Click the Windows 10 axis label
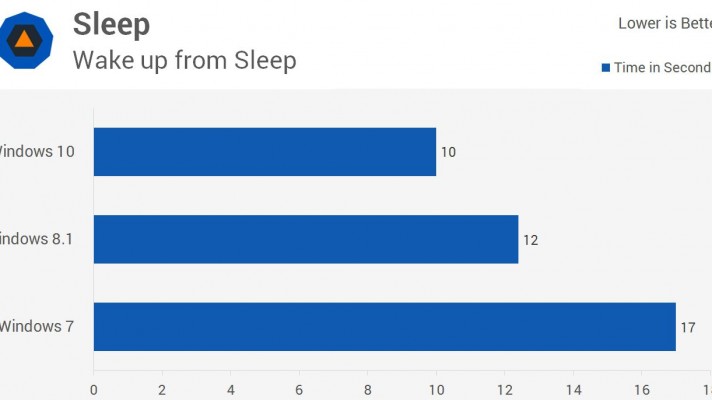Image resolution: width=712 pixels, height=400 pixels. (36, 152)
